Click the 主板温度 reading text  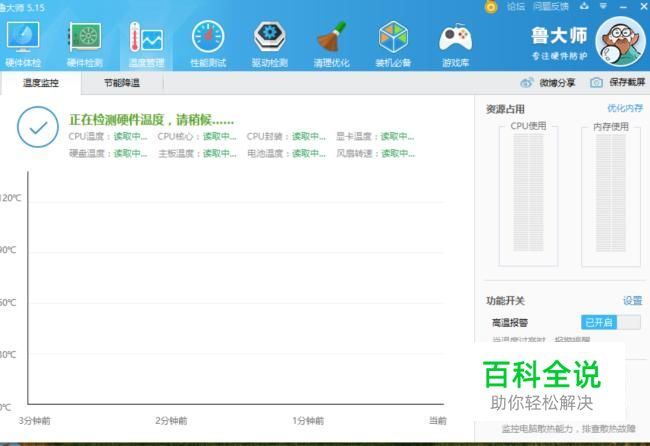pos(197,154)
